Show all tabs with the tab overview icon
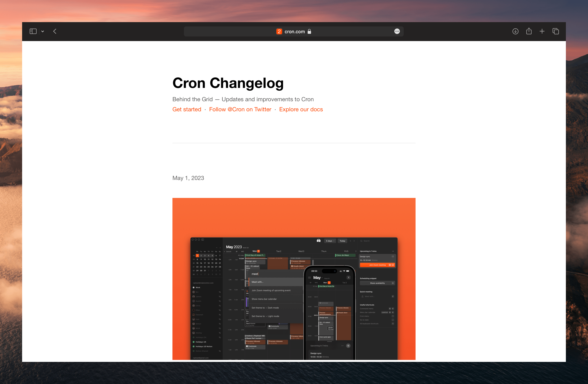 (x=556, y=31)
